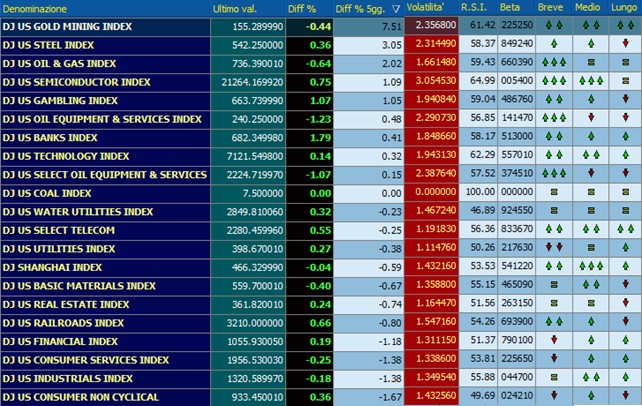This screenshot has width=642, height=406.
Task: Click Breve neutral icon for Coal Index
Action: tap(554, 192)
